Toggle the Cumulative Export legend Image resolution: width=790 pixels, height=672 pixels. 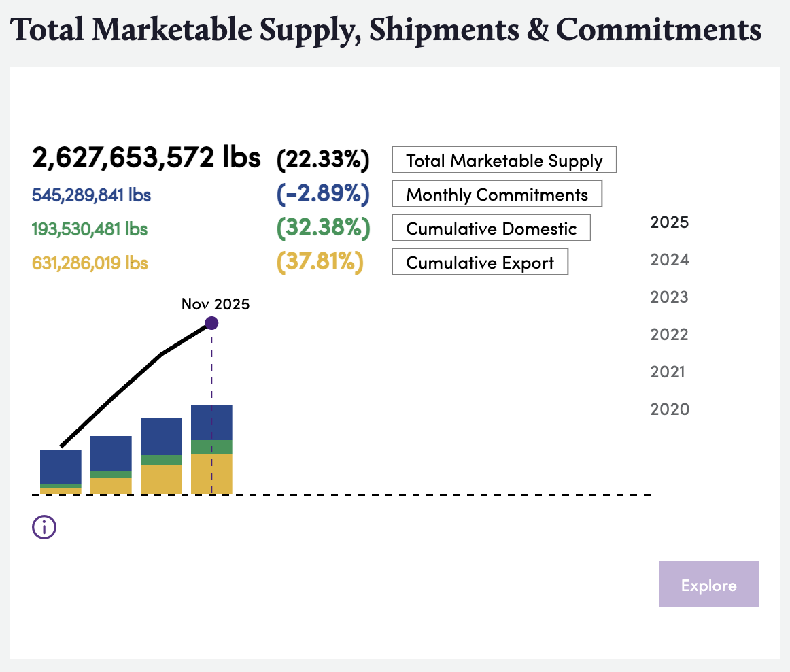pos(479,263)
